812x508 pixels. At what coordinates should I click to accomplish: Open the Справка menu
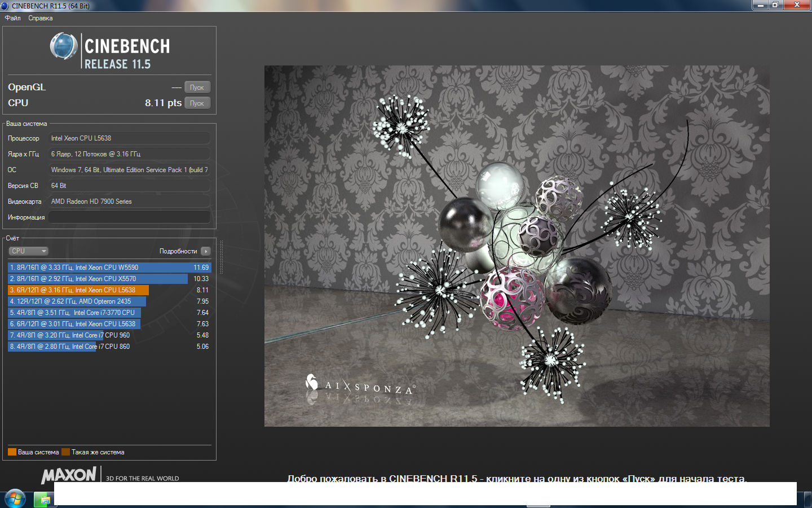point(41,18)
